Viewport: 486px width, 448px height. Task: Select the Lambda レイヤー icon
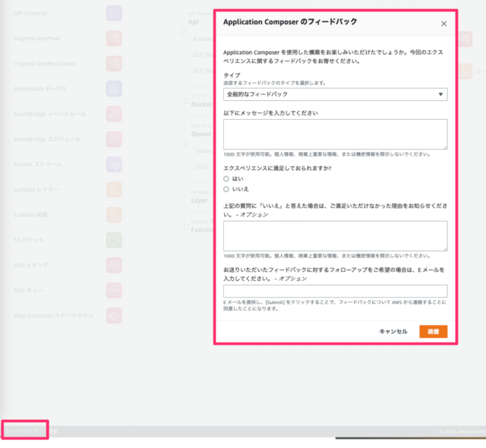click(114, 190)
